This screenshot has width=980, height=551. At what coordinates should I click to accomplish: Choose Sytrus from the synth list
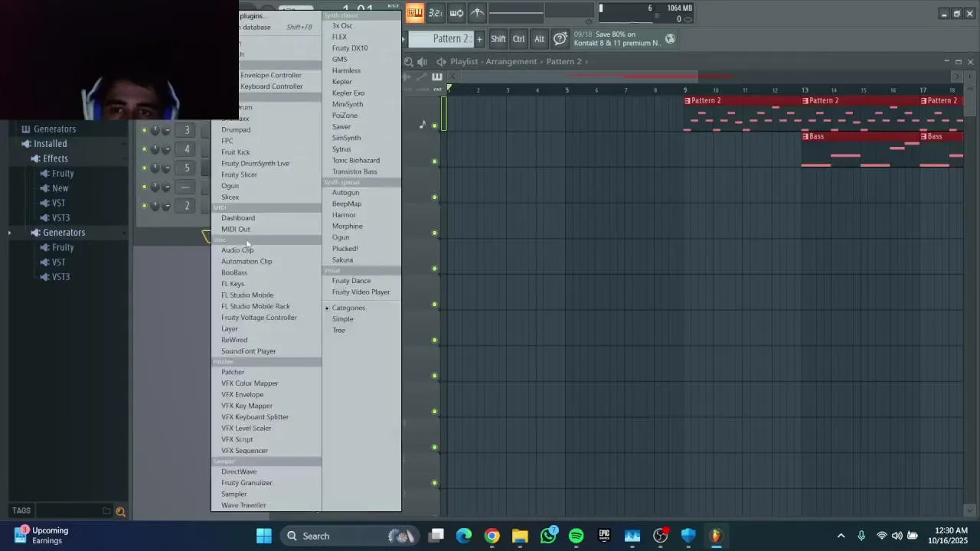click(x=341, y=149)
